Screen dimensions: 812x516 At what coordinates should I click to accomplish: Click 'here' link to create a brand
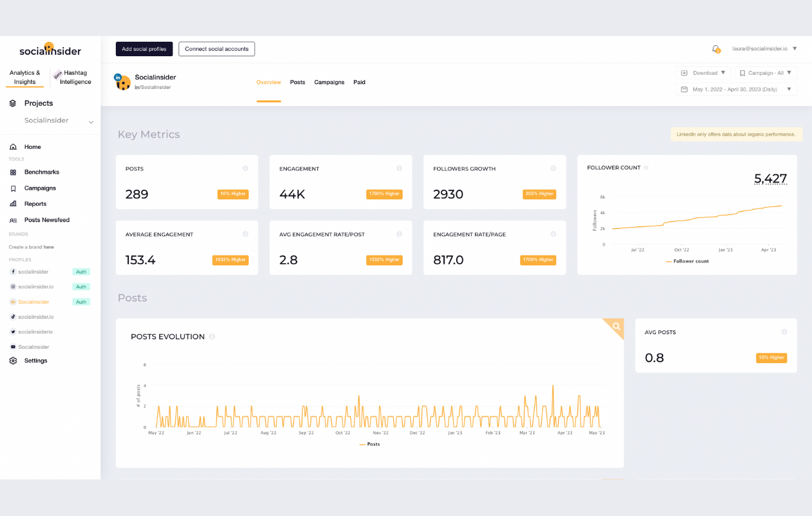[x=49, y=247]
